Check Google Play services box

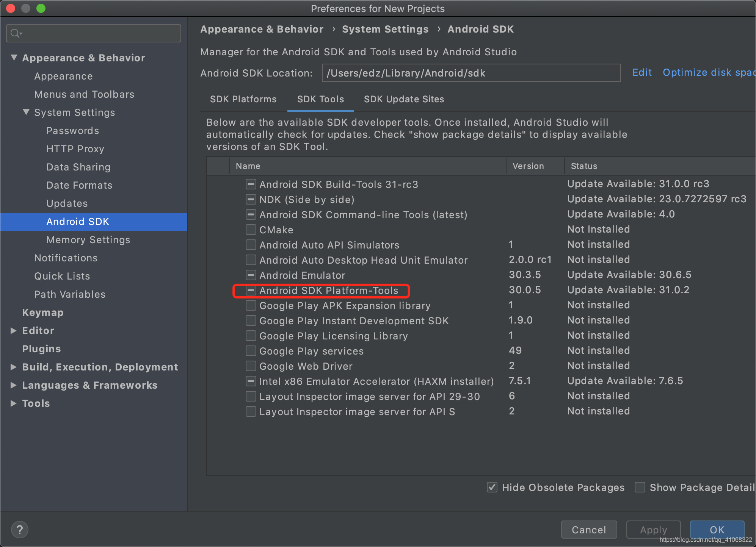(x=251, y=351)
